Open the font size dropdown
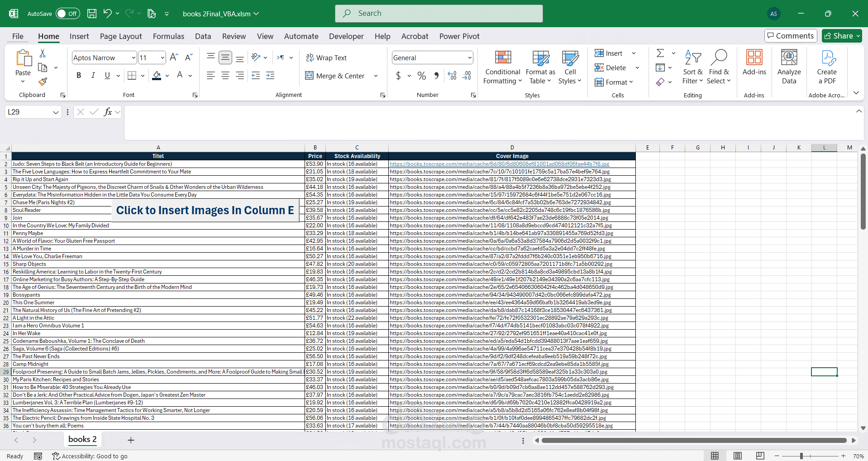Viewport: 868px width, 461px height. [162, 58]
